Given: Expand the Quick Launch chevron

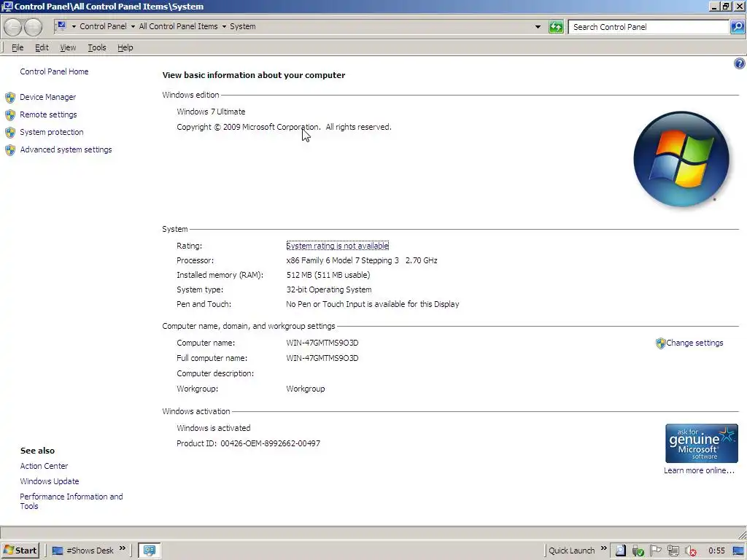Looking at the screenshot, I should pyautogui.click(x=603, y=548).
